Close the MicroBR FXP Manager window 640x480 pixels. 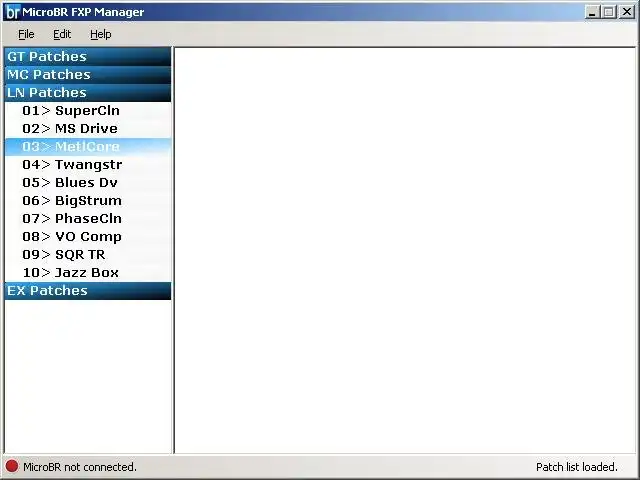[x=627, y=12]
